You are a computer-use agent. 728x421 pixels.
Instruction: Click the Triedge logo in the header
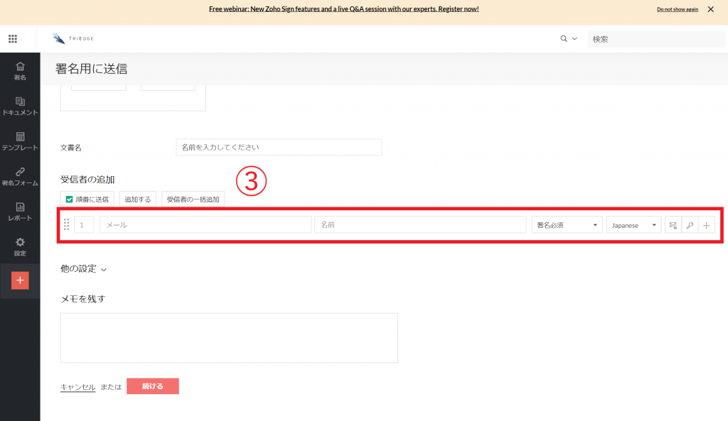(x=72, y=39)
